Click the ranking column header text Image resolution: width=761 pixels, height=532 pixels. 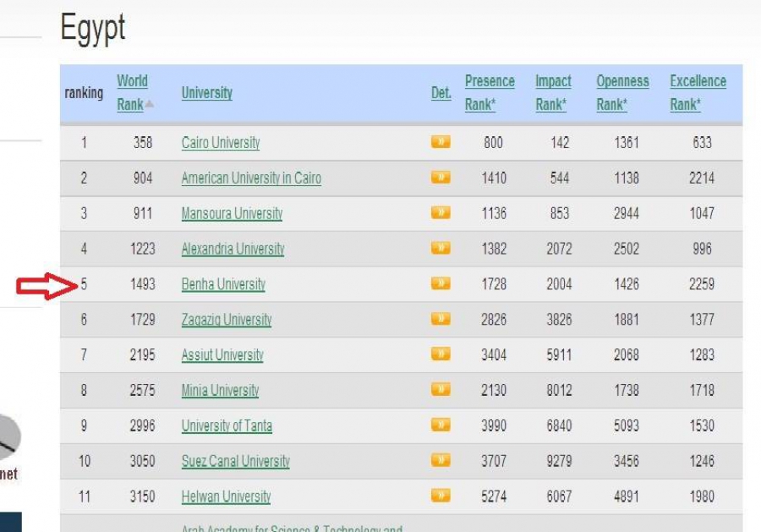(84, 92)
